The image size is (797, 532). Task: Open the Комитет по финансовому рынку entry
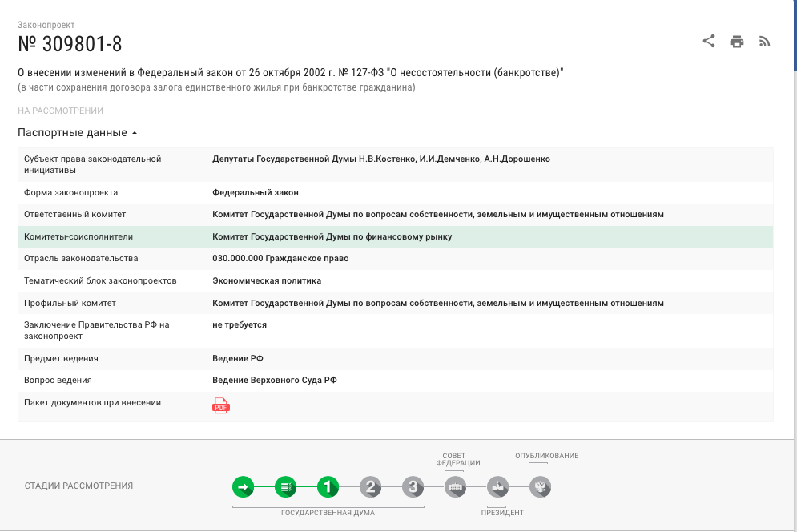coord(333,236)
